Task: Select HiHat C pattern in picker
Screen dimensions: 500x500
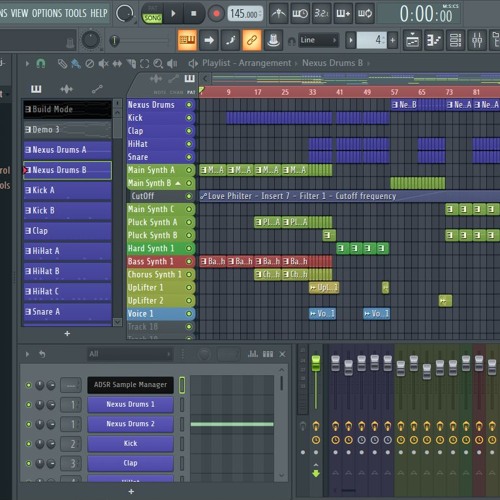Action: tap(67, 292)
